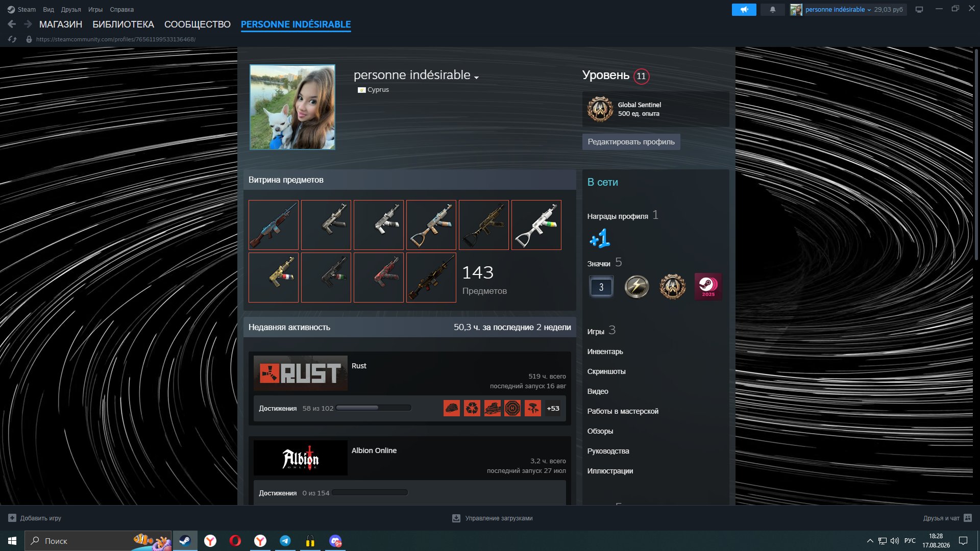The width and height of the screenshot is (980, 551).
Task: Open the Работы в мастерской link
Action: coord(623,411)
